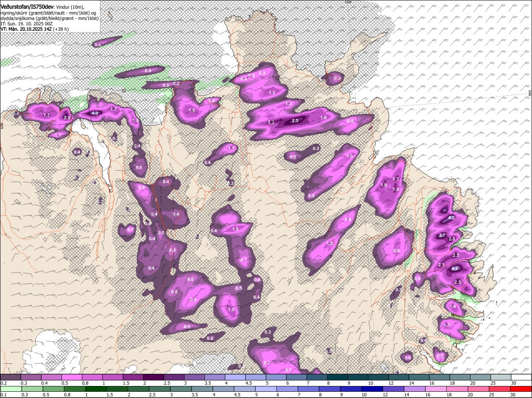Screen dimensions: 532x398
Task: Pick the darkest green swatch between 1 and 1.5
Action: click(96, 389)
